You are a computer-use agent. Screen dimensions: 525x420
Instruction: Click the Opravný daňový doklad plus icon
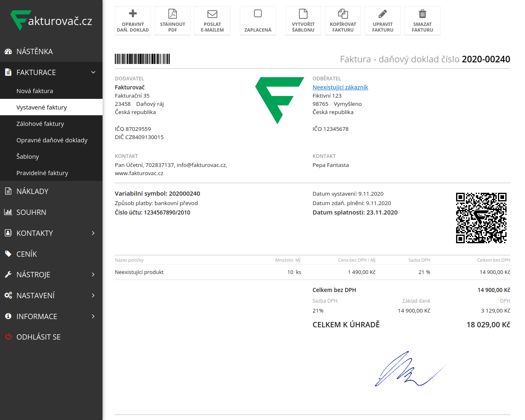click(x=133, y=14)
